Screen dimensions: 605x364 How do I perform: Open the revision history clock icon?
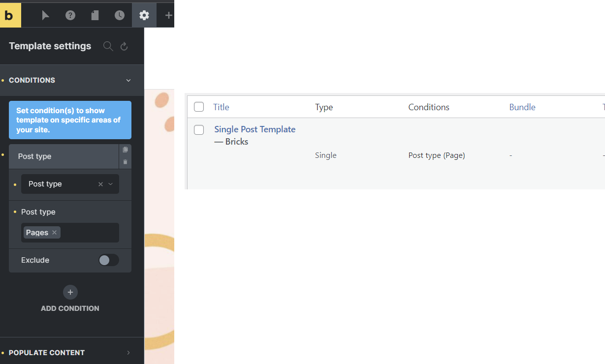click(120, 15)
